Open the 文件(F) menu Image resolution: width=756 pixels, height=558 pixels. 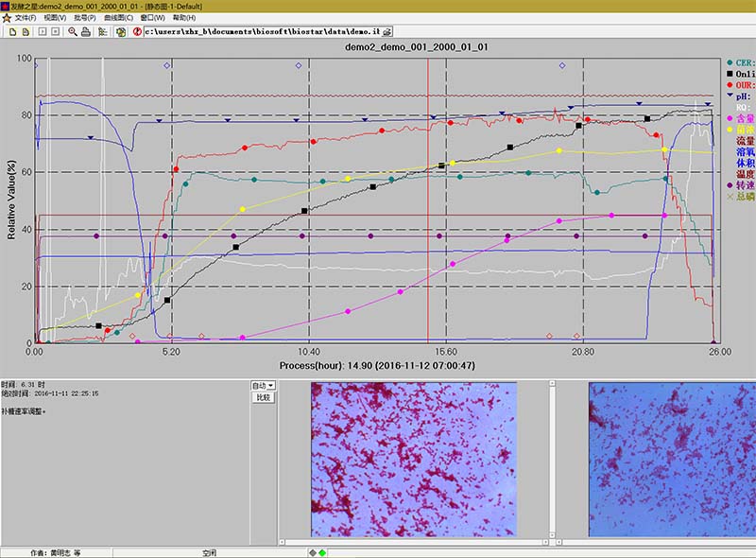(x=26, y=18)
